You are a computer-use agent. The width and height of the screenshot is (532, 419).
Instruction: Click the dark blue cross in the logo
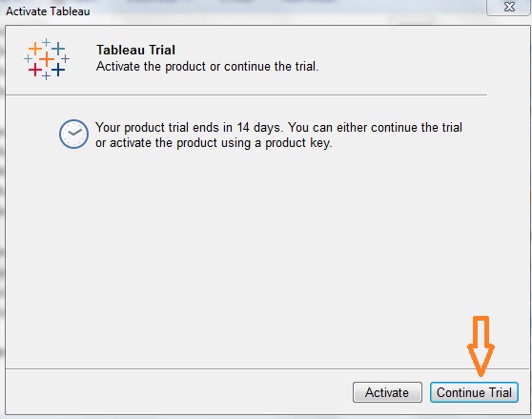58,70
